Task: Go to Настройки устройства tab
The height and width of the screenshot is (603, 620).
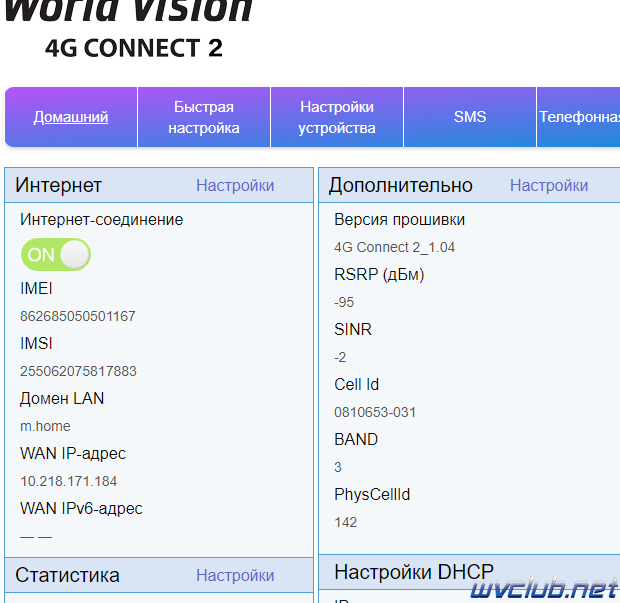Action: [x=337, y=117]
